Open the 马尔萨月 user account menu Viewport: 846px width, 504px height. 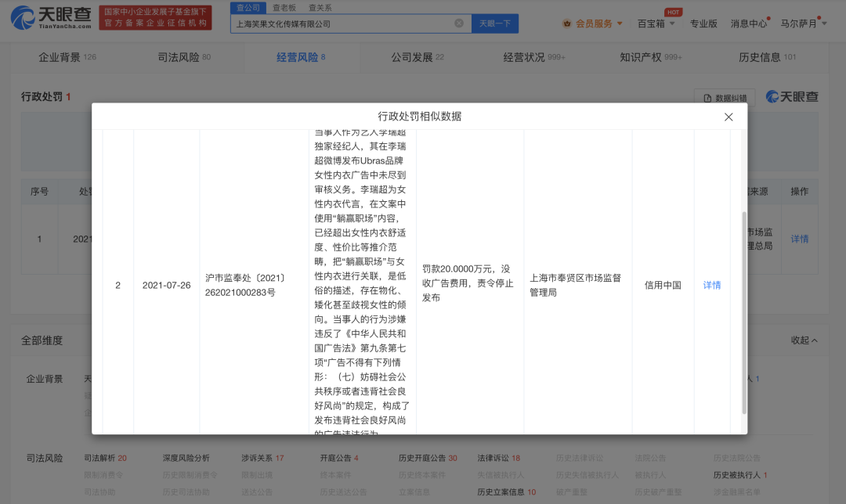pyautogui.click(x=801, y=23)
